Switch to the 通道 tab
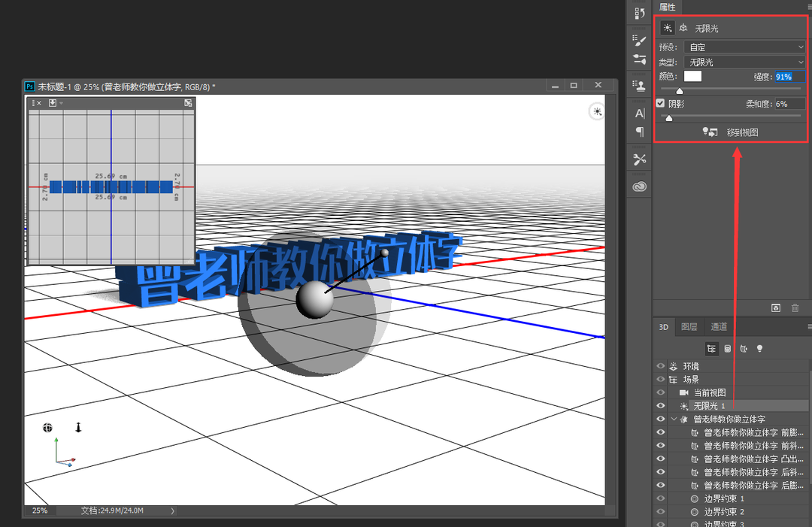 pyautogui.click(x=719, y=327)
